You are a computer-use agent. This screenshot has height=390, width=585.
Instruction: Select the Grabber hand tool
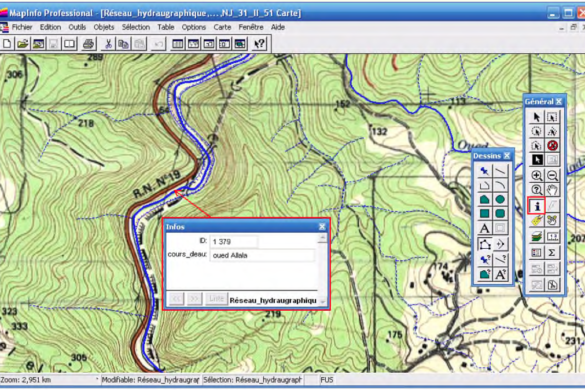click(552, 190)
